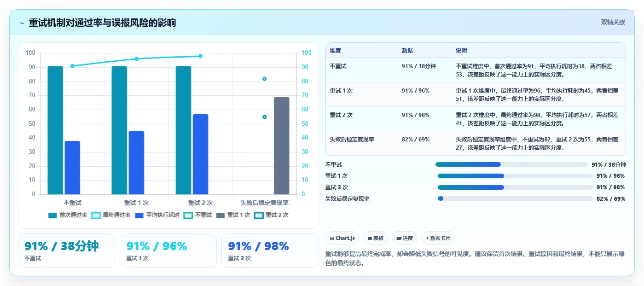Select the 进度 chip label
This screenshot has height=286, width=644.
407,238
